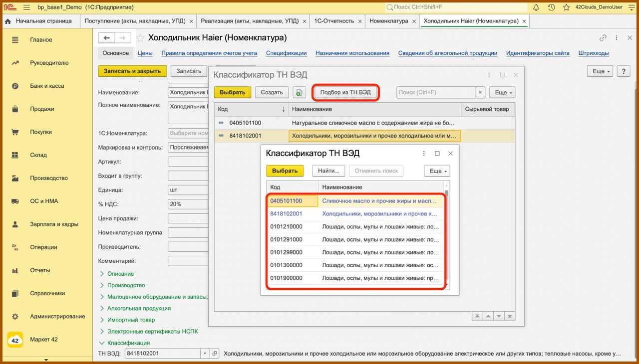639x364 pixels.
Task: Open Еще menu next to the search field
Action: click(x=502, y=92)
